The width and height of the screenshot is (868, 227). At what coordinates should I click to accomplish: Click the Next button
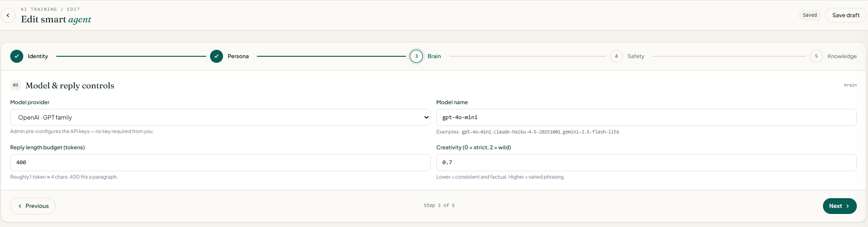[x=840, y=206]
